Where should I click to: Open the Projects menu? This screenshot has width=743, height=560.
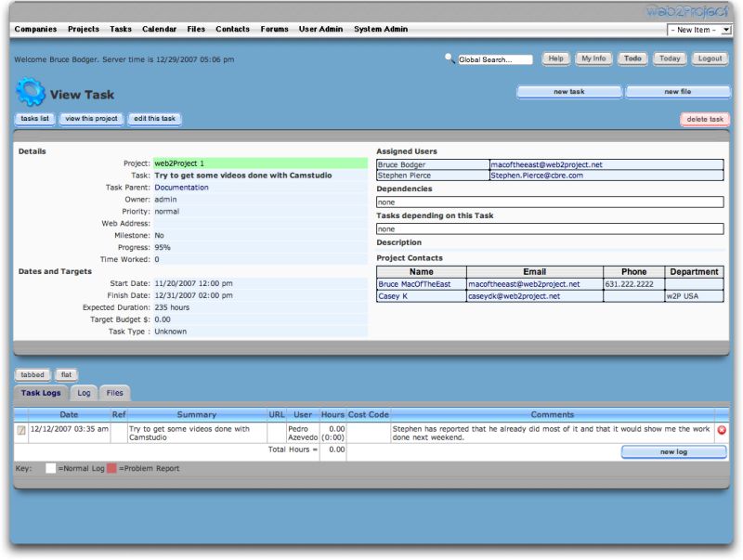tap(84, 29)
